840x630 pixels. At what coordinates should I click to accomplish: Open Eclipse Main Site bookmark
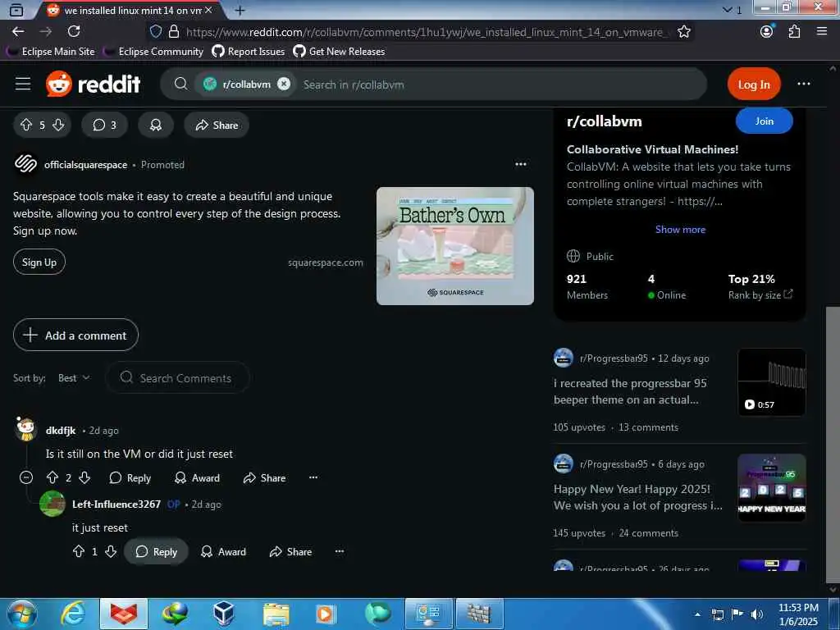[x=52, y=52]
